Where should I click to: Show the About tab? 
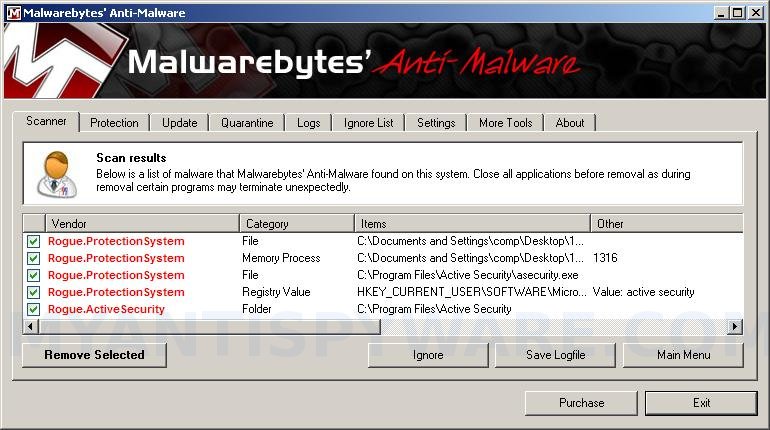pos(570,123)
